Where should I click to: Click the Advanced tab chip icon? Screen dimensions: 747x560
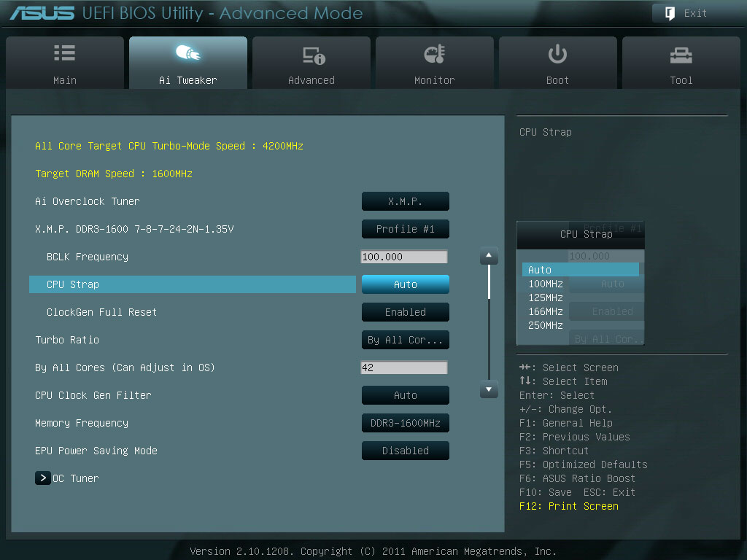click(x=312, y=55)
